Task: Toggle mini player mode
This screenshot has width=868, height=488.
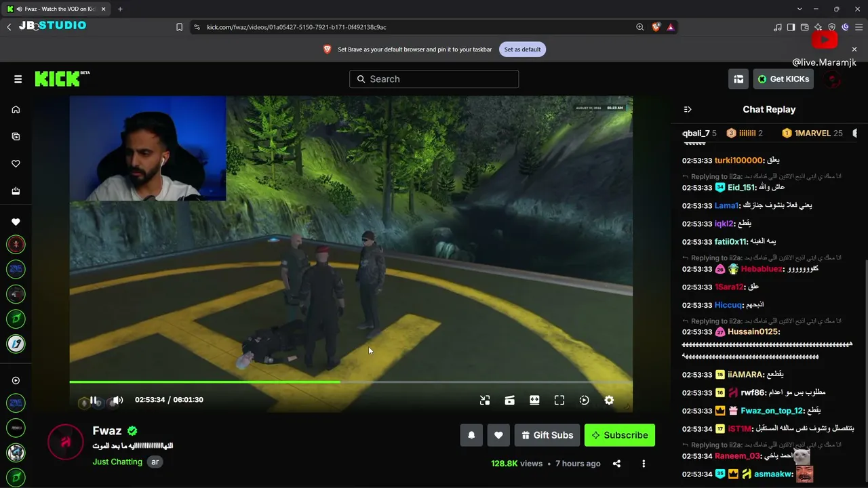Action: point(485,401)
